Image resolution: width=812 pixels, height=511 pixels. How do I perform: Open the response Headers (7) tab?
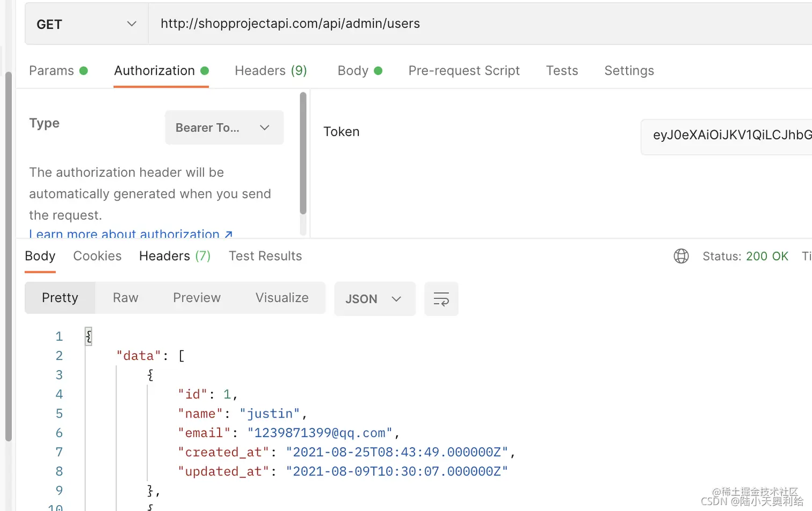click(175, 256)
